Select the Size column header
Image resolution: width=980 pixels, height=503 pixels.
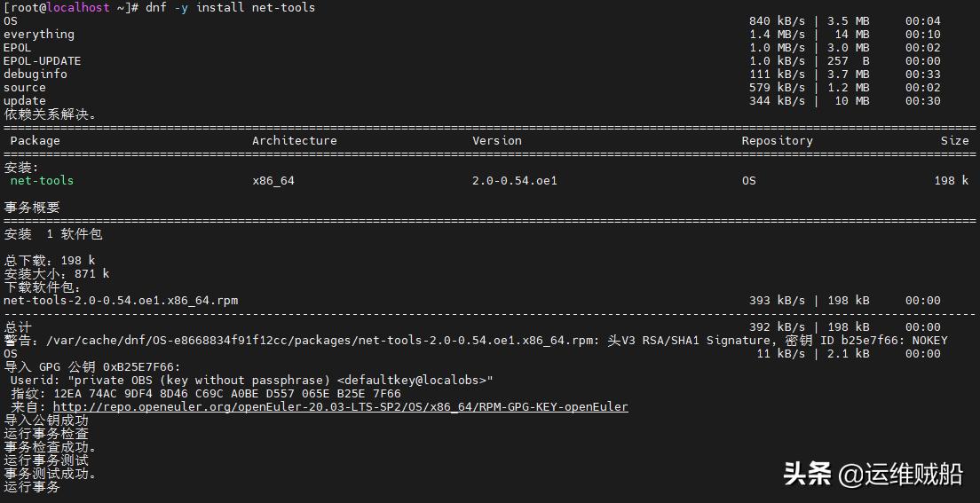coord(954,140)
